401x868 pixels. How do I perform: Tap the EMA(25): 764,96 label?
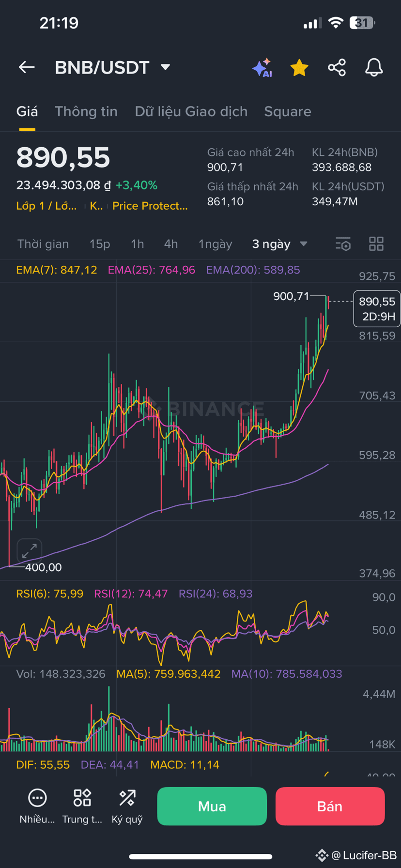(152, 270)
